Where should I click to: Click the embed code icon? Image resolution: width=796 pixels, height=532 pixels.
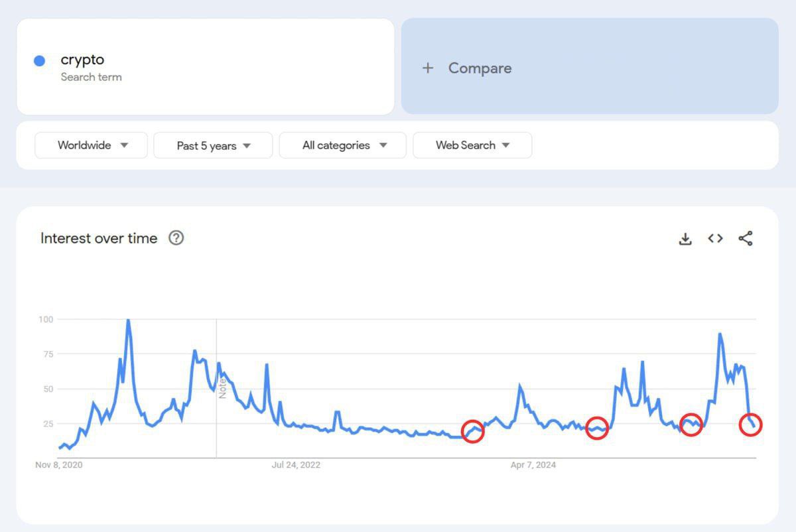click(x=715, y=238)
